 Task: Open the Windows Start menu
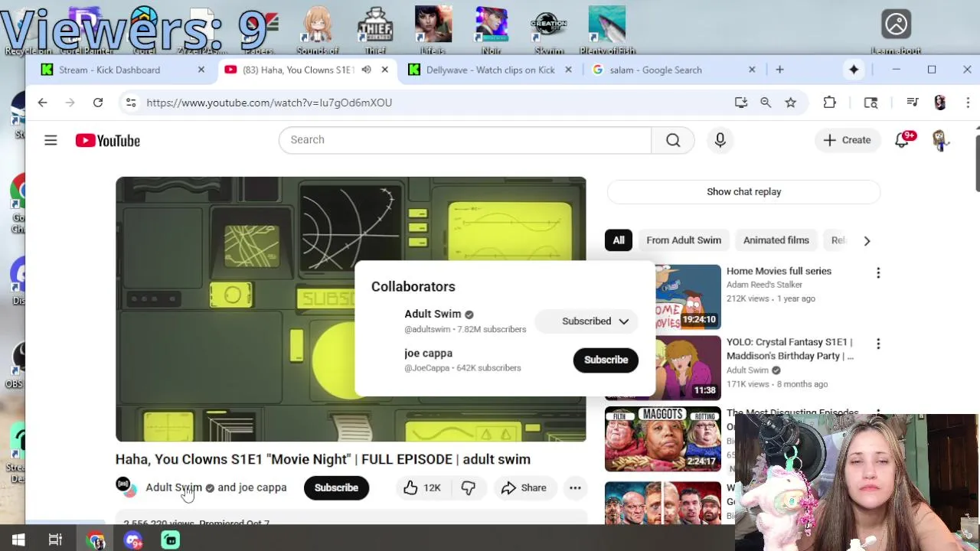tap(18, 540)
